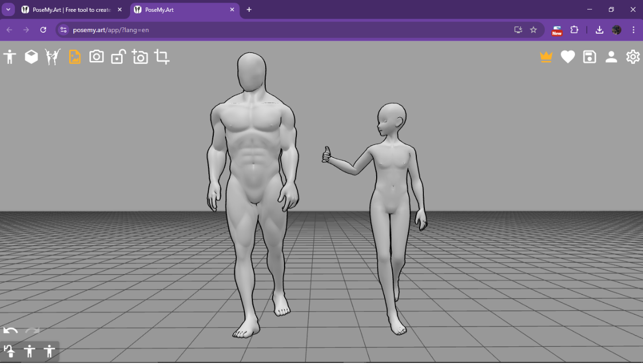This screenshot has height=364, width=643.
Task: Add a new camera to the scene
Action: point(140,56)
